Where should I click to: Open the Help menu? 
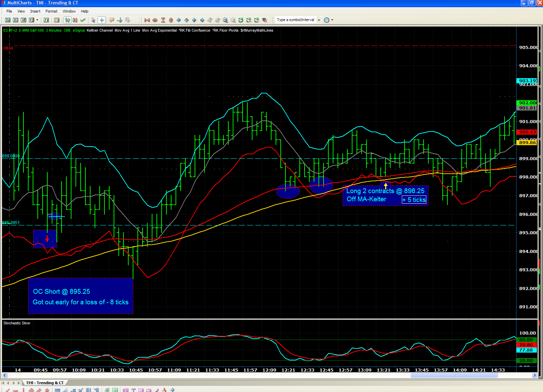pyautogui.click(x=85, y=11)
